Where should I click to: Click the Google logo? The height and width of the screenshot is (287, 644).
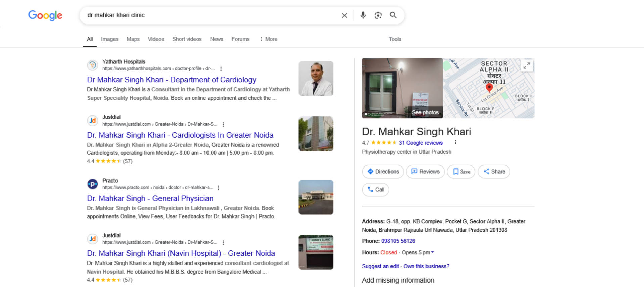45,15
